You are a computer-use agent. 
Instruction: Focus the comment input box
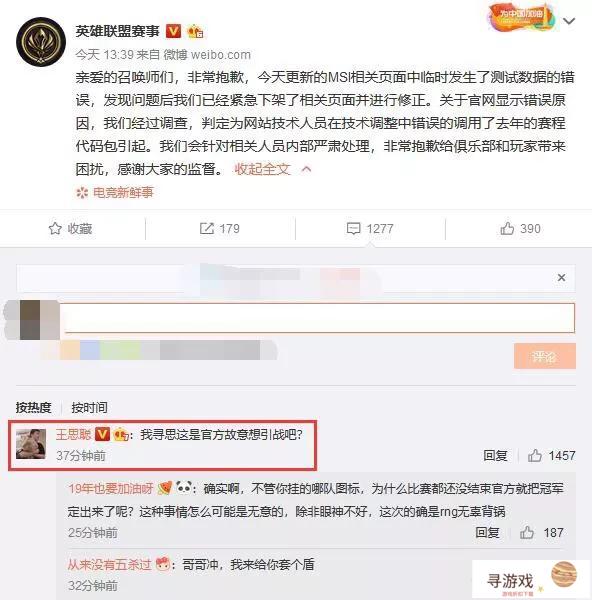click(320, 318)
